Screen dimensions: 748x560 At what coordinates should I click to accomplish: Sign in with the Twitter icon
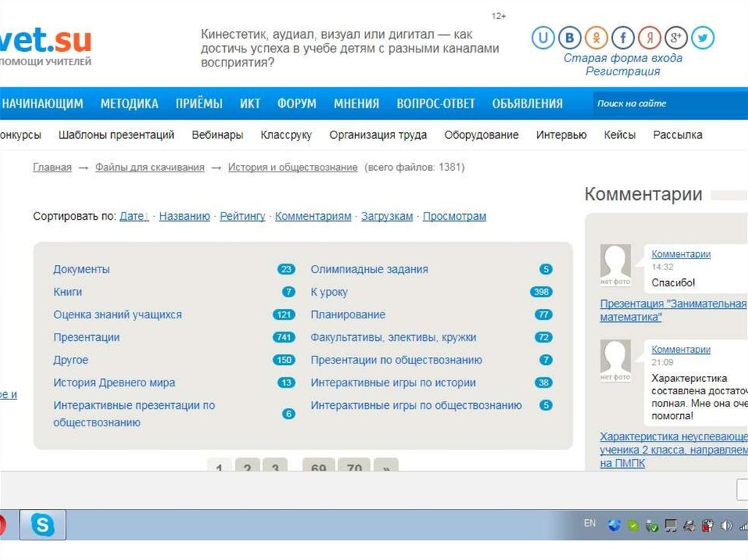pos(703,38)
